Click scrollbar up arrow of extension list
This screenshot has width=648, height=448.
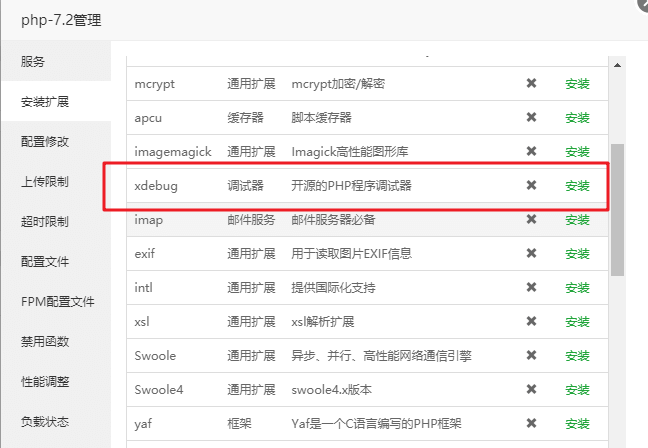click(618, 66)
